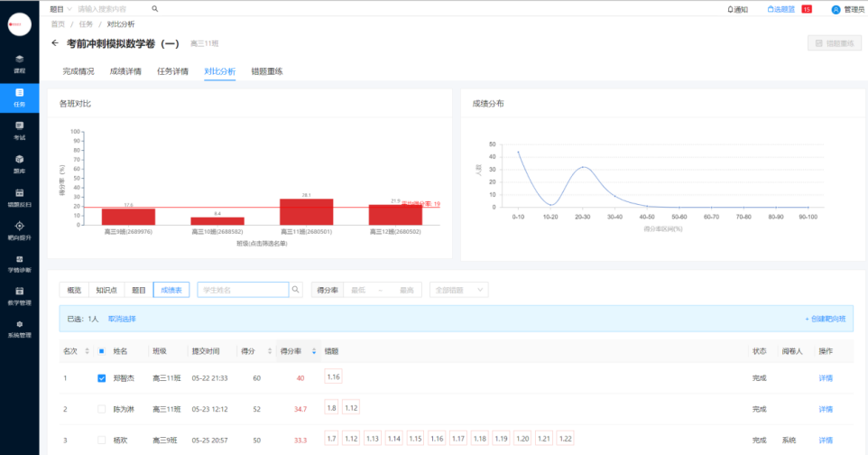Image resolution: width=868 pixels, height=455 pixels.
Task: Click the 取消选择 link
Action: 122,320
